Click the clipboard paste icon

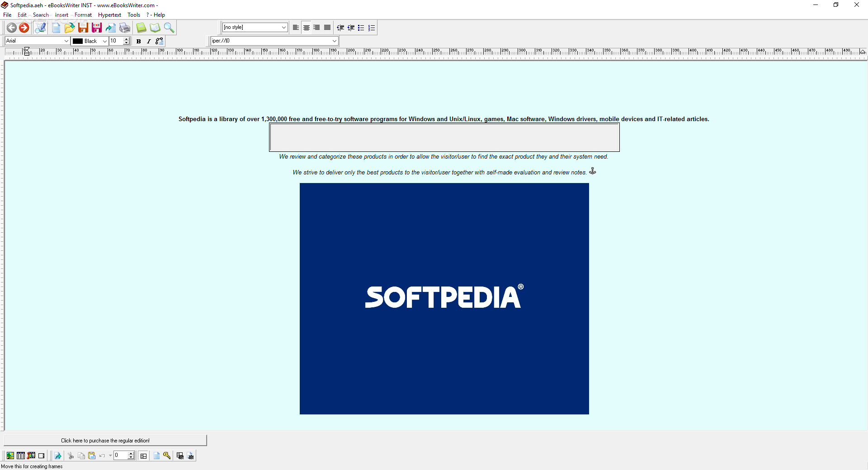[92, 456]
